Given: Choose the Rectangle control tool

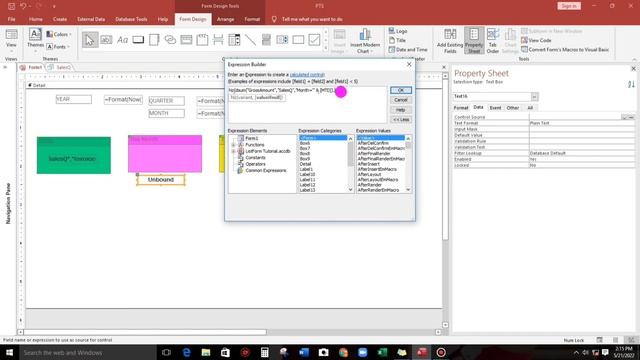Looking at the screenshot, I should 298,40.
